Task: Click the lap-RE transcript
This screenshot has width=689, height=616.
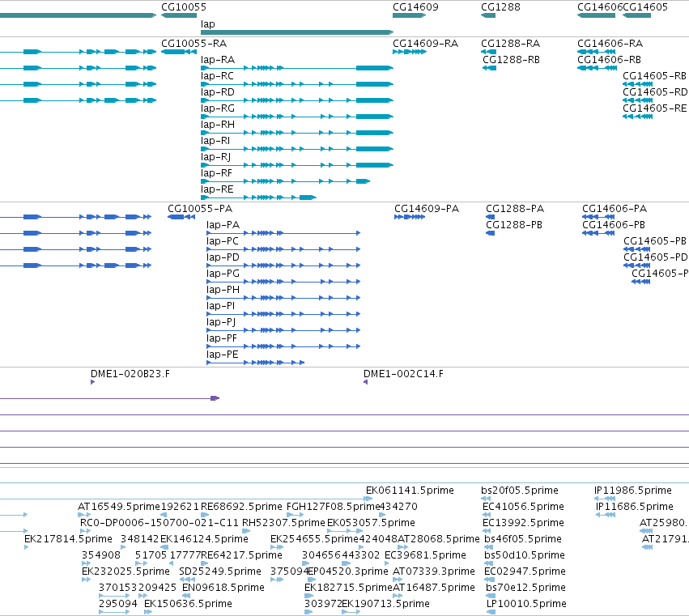Action: [258, 198]
